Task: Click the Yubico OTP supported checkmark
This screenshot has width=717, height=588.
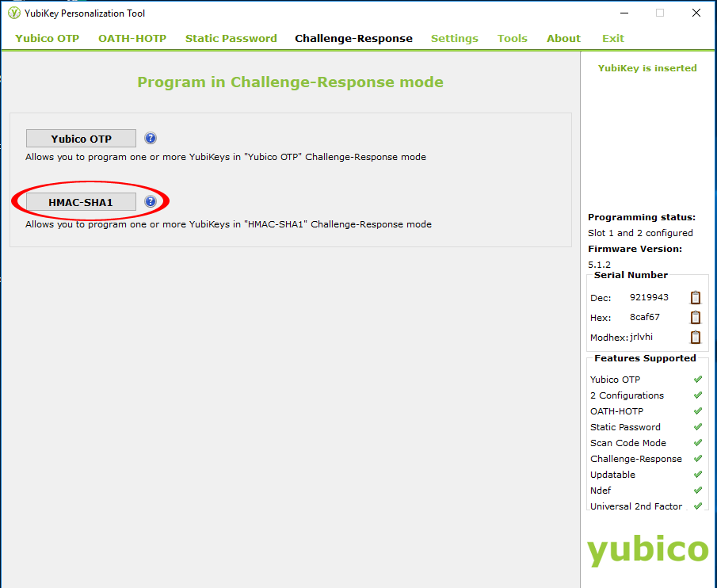Action: click(x=698, y=379)
